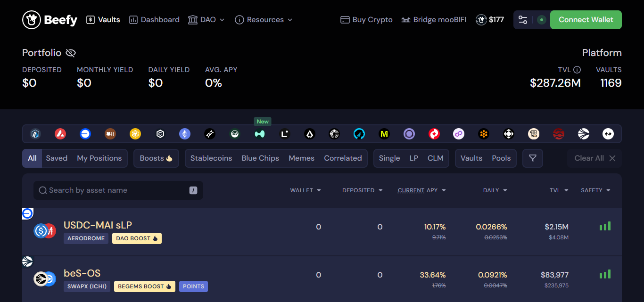This screenshot has height=302, width=644.
Task: Sort by TVL column header
Action: [559, 190]
